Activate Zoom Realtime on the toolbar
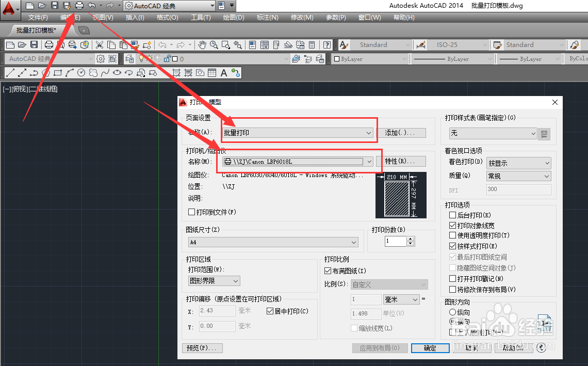The image size is (588, 366). 214,44
